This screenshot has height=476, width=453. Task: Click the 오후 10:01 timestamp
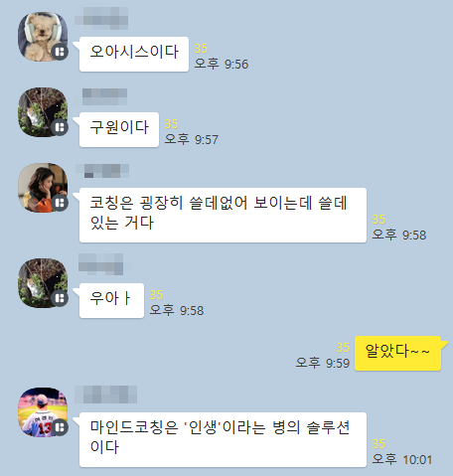(401, 460)
